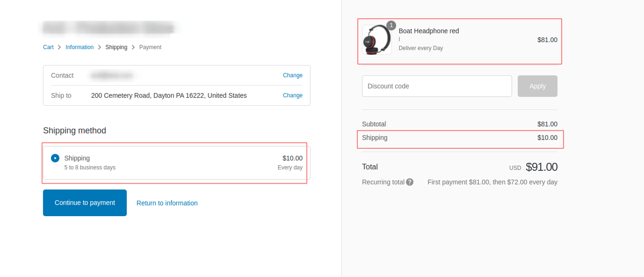Click the 200 Cemetery Road address text
This screenshot has width=644, height=277.
coord(169,95)
